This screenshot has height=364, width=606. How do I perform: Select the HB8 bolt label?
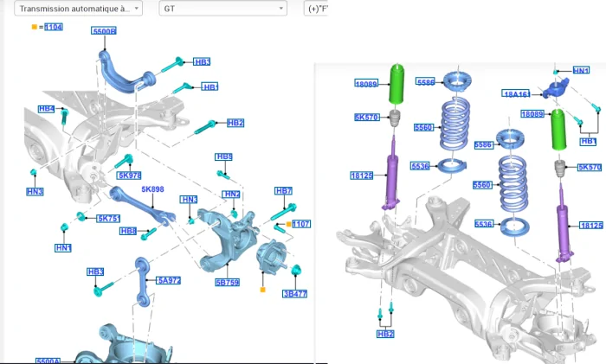[x=128, y=231]
